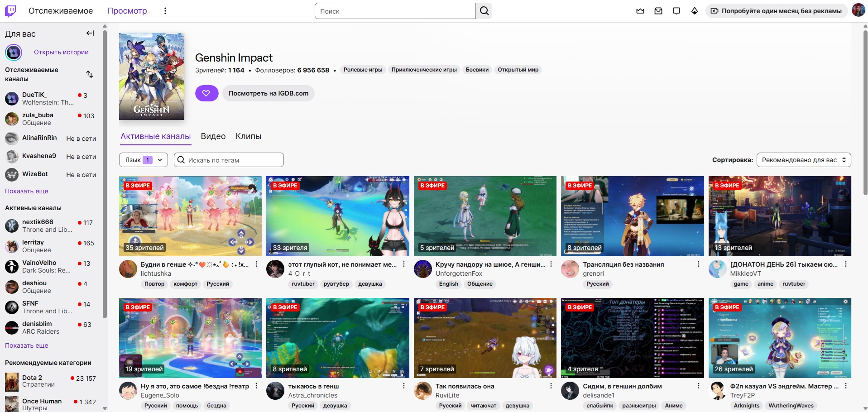
Task: Open options for UnforgottenFox stream card
Action: (551, 264)
